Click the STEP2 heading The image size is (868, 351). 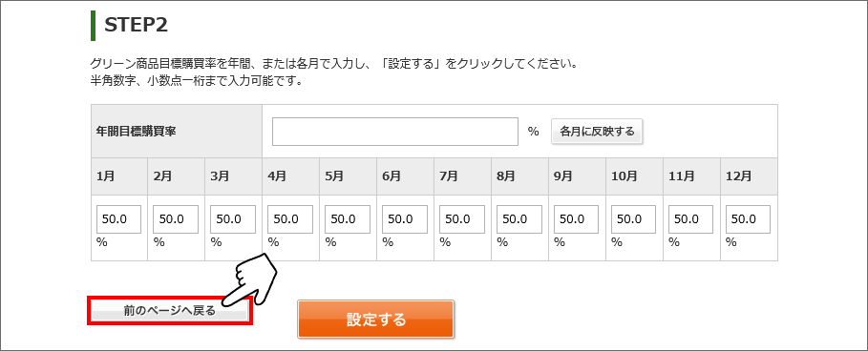(x=136, y=25)
